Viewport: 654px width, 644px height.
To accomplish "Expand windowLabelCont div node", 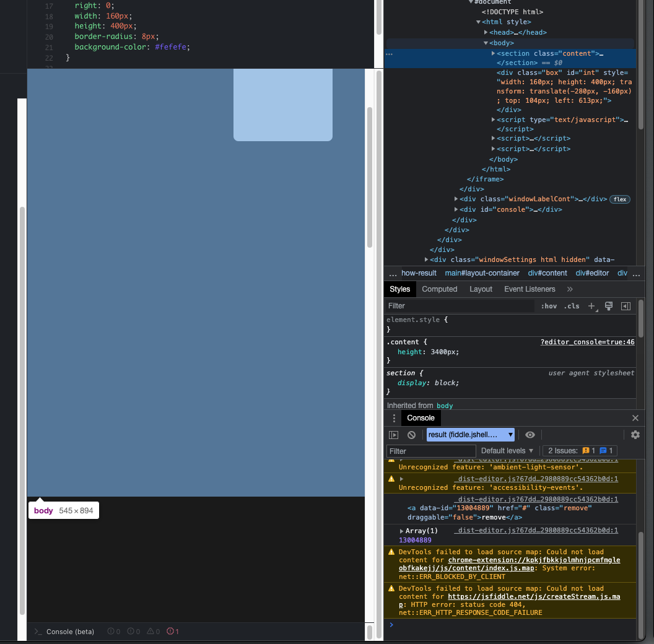I will click(456, 199).
